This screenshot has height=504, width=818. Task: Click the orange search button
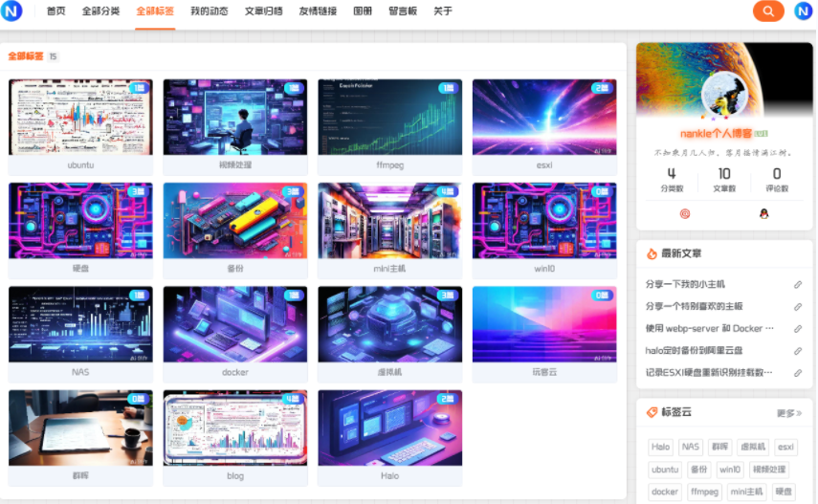767,11
